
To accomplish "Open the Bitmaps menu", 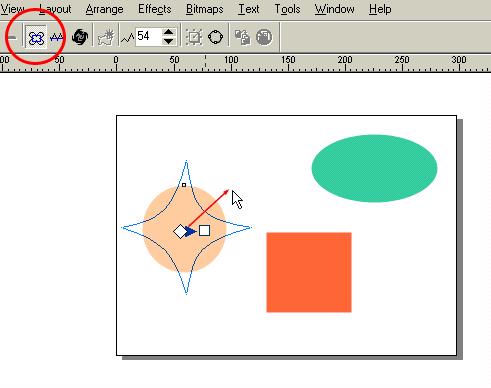I will pyautogui.click(x=205, y=9).
